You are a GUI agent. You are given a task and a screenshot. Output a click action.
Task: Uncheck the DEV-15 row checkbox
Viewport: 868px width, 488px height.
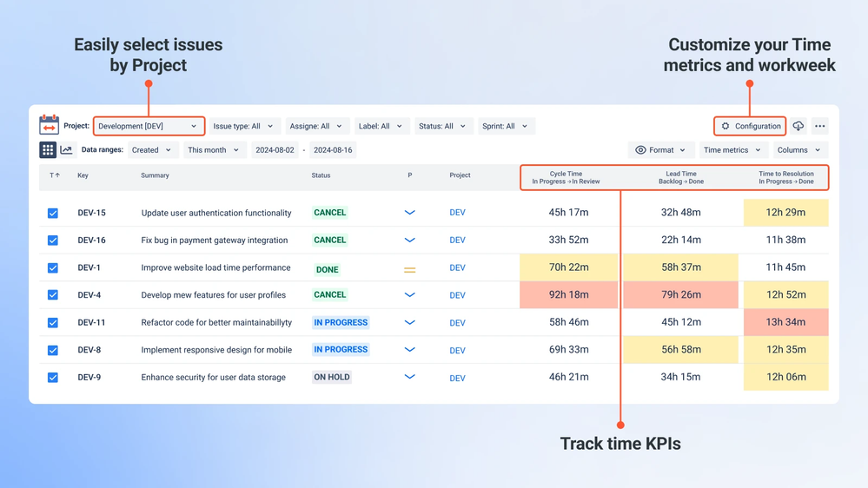53,213
